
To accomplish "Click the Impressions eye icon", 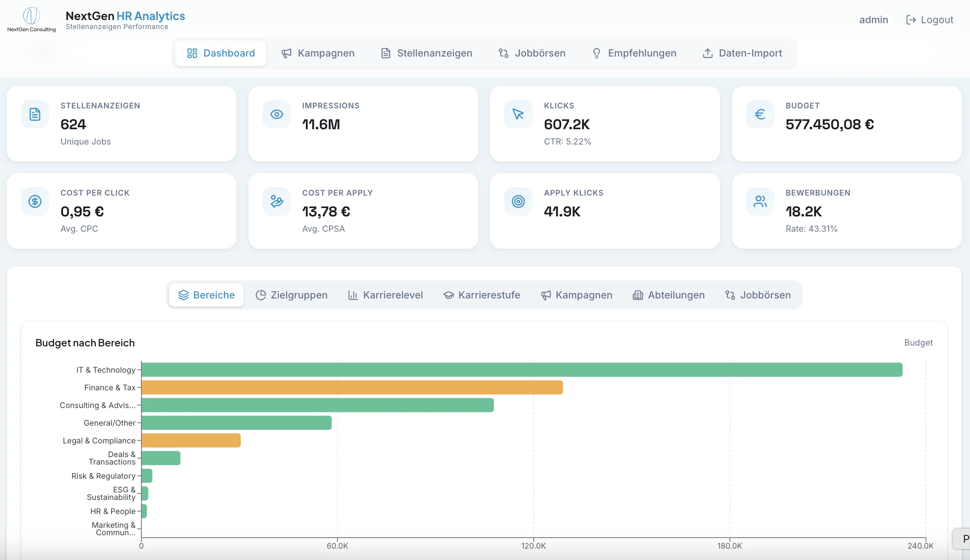I will coord(277,114).
